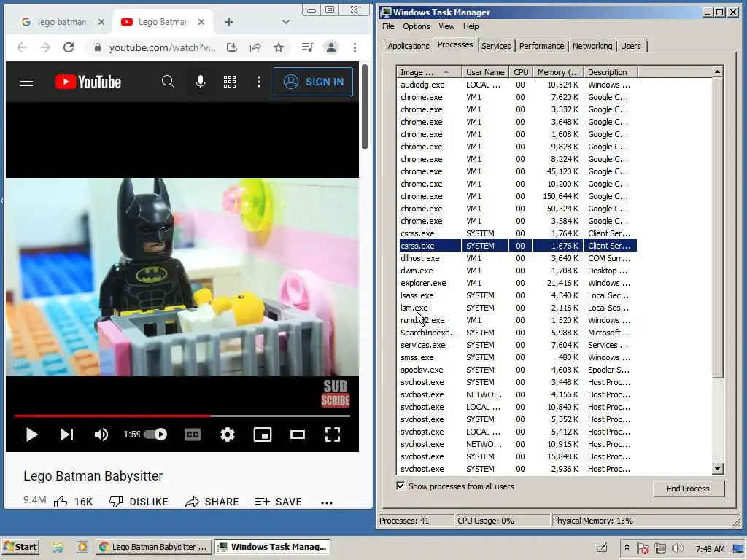Sort processes by CPU column
The height and width of the screenshot is (560, 747).
521,72
